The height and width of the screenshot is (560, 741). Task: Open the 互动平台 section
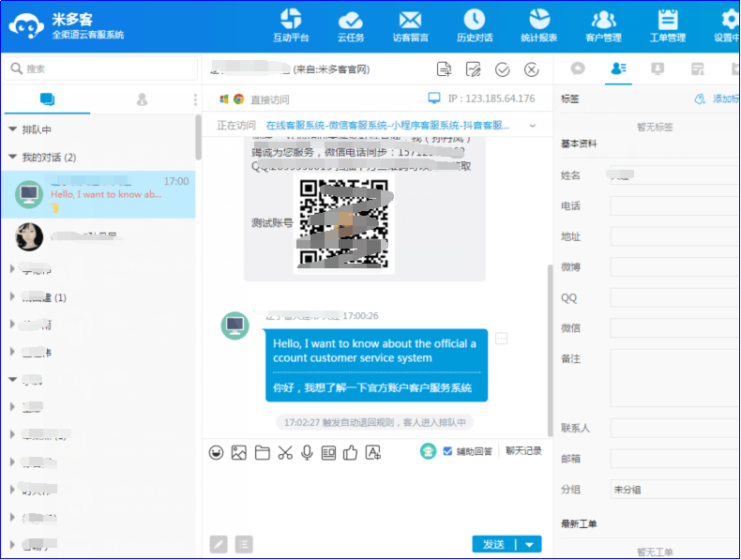(291, 25)
